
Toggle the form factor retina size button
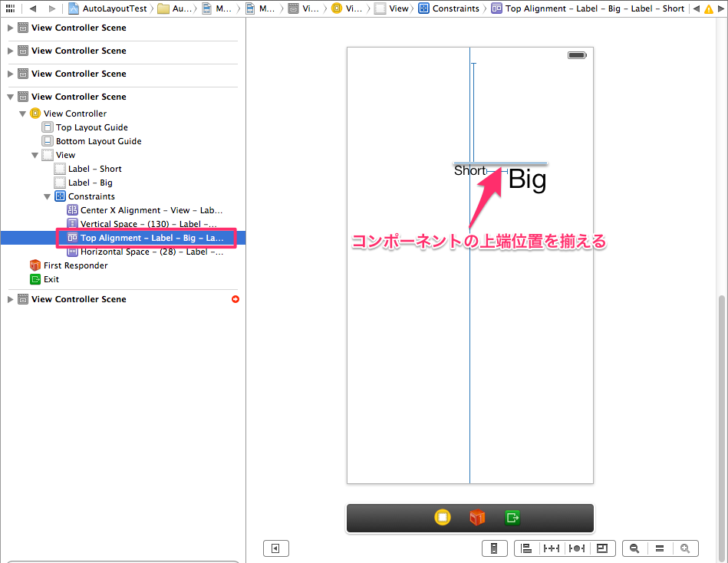tap(495, 548)
